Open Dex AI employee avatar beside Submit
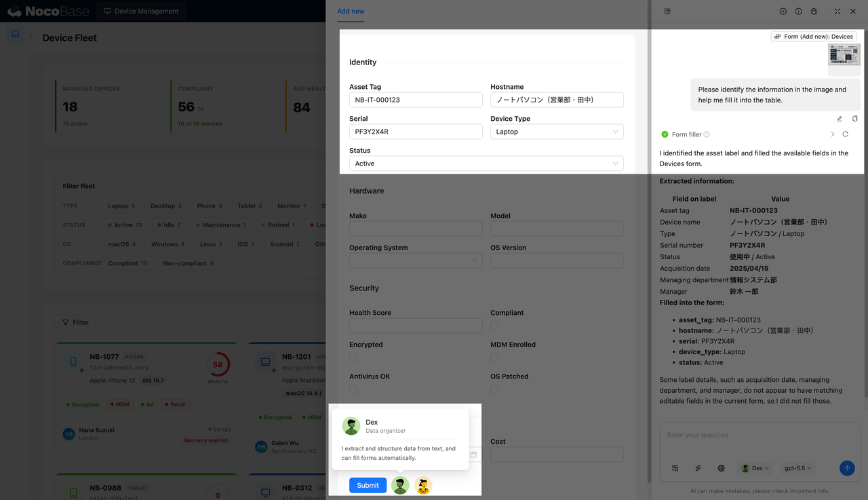This screenshot has height=500, width=868. pyautogui.click(x=400, y=485)
